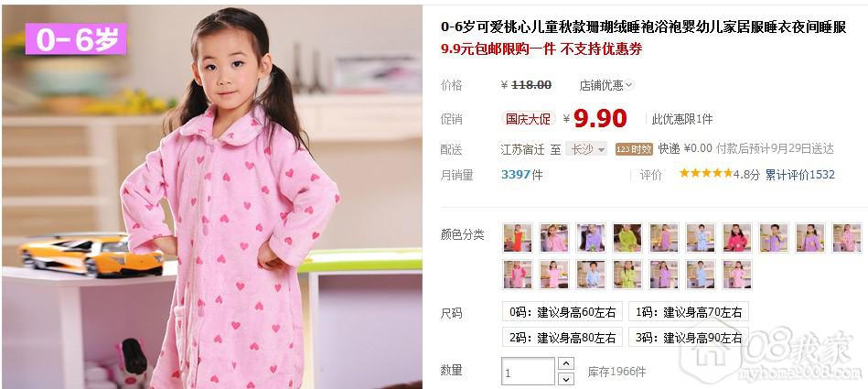Select first thumbnail in second color row

518,274
